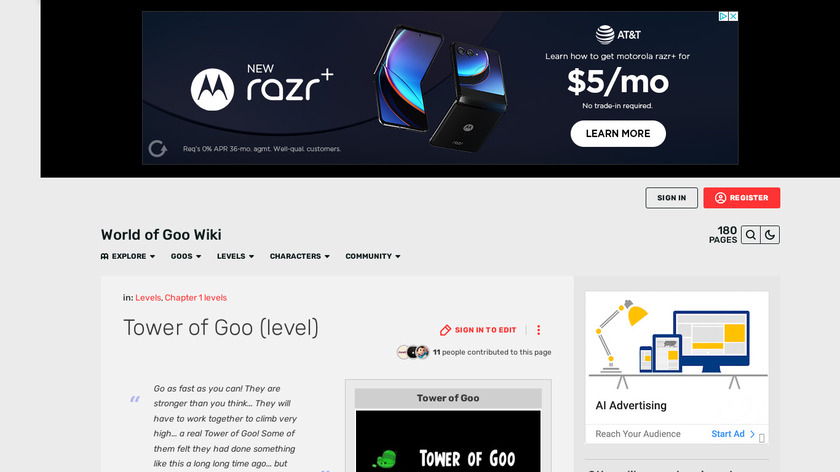Open the wiki search magnifier icon

[x=751, y=235]
